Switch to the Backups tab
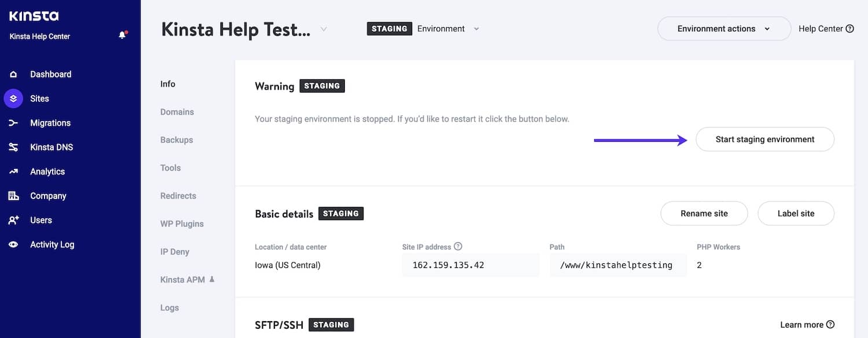Image resolution: width=868 pixels, height=338 pixels. pos(176,140)
